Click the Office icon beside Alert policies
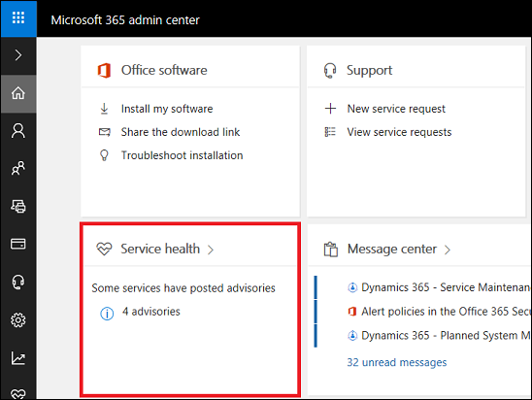Screen dimensions: 532x400 352,312
